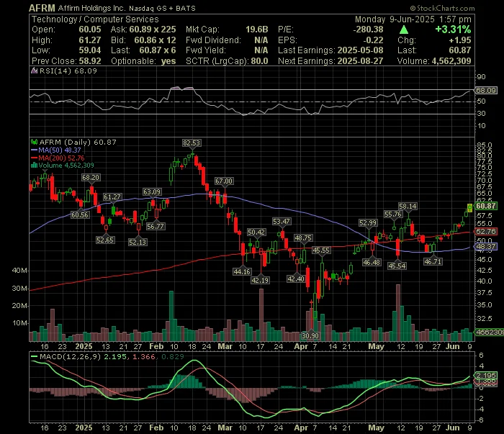The image size is (504, 434).
Task: Click the 60.87 current price axis tag
Action: (x=486, y=206)
